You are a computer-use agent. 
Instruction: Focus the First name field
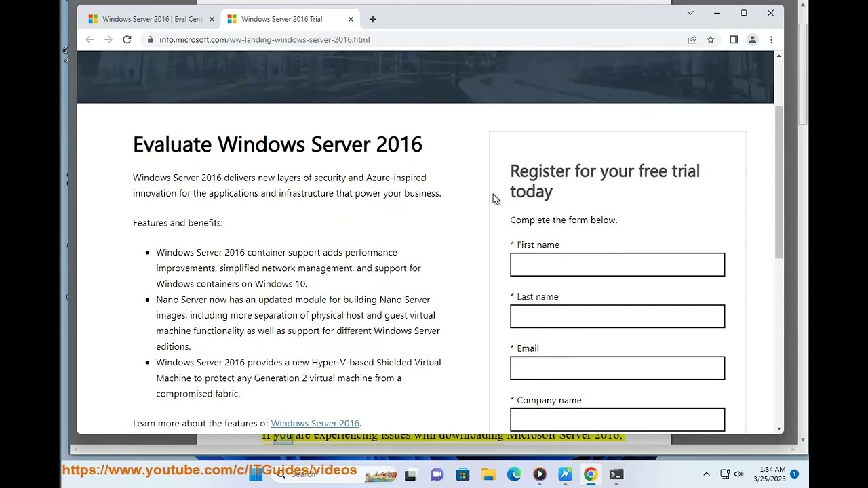coord(617,265)
